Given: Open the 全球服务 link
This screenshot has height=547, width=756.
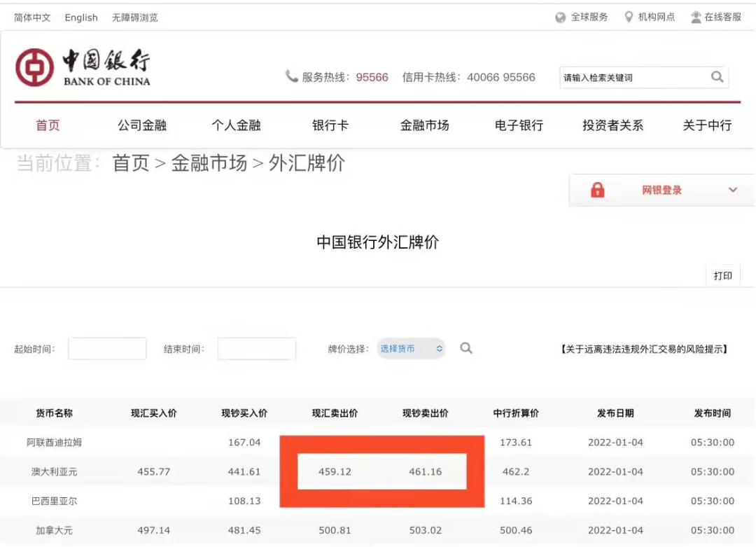Looking at the screenshot, I should [589, 18].
